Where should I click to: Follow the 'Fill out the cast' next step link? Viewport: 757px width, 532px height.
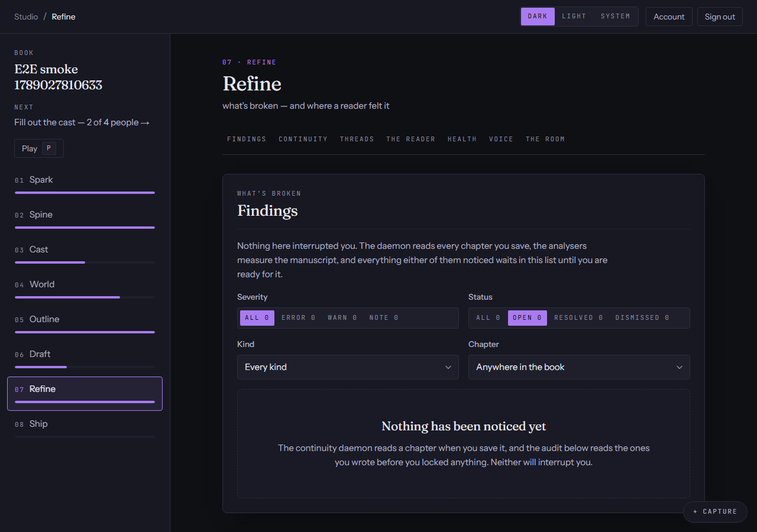(82, 122)
